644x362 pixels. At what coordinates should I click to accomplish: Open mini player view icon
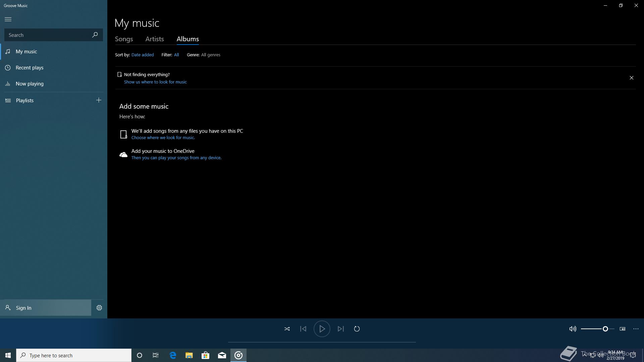point(623,329)
